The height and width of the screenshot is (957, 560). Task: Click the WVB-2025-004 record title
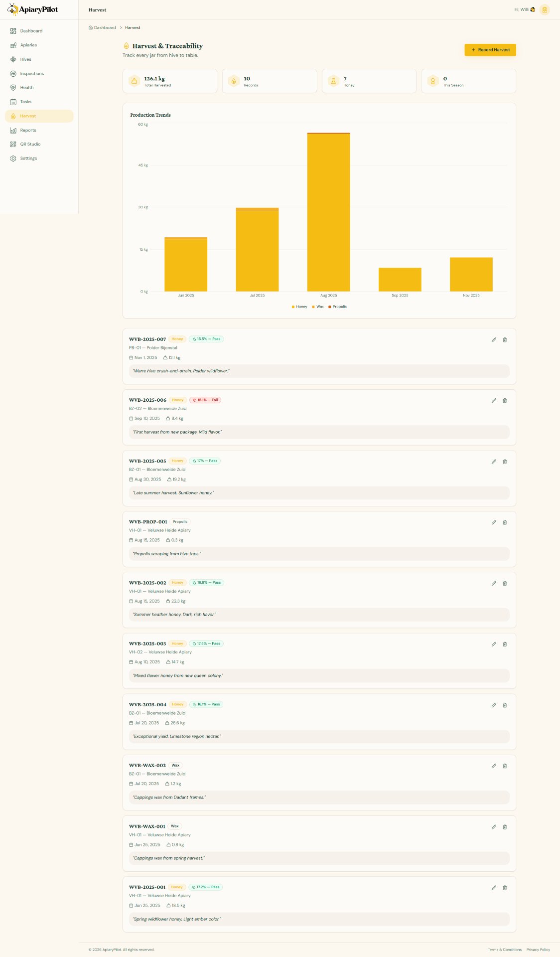[147, 705]
